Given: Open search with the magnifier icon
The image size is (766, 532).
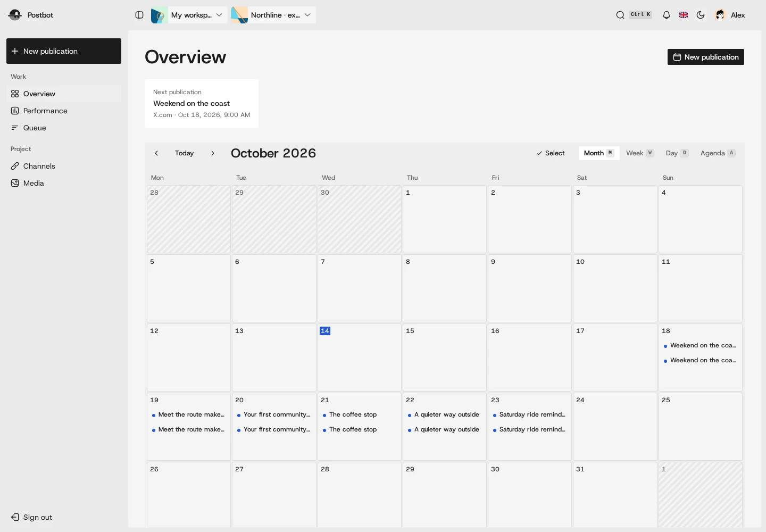Looking at the screenshot, I should pyautogui.click(x=620, y=15).
